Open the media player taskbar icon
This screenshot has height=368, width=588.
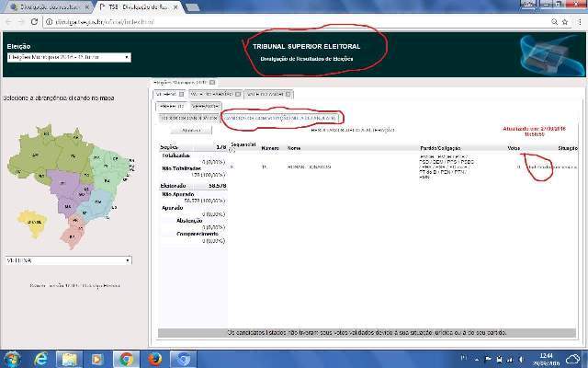97,359
